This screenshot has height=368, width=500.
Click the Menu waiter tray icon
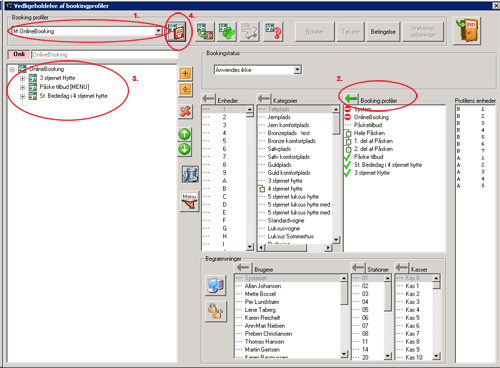pyautogui.click(x=189, y=201)
